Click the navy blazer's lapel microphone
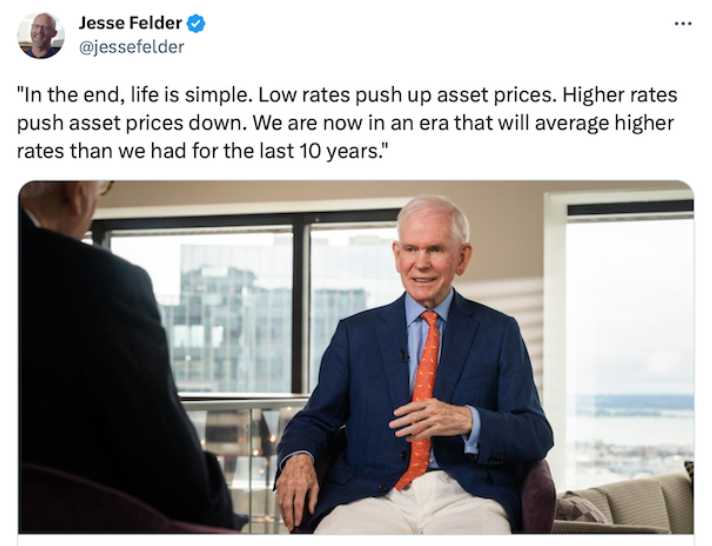712x546 pixels. pyautogui.click(x=404, y=355)
